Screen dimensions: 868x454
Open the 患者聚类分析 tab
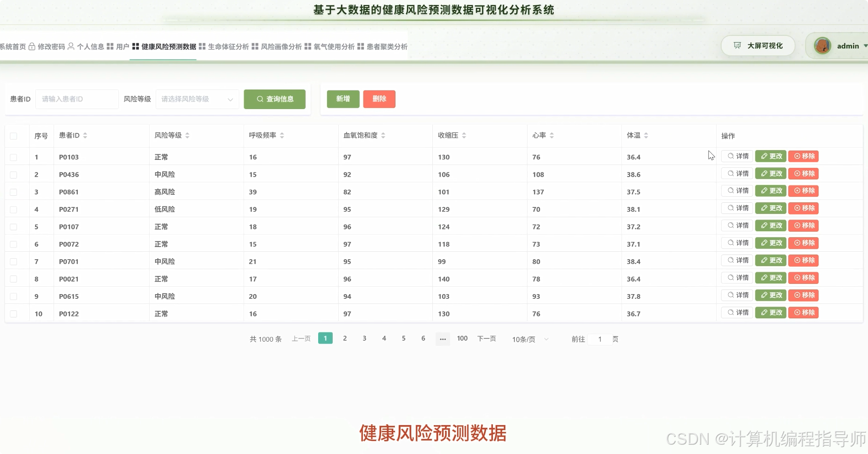coord(385,47)
